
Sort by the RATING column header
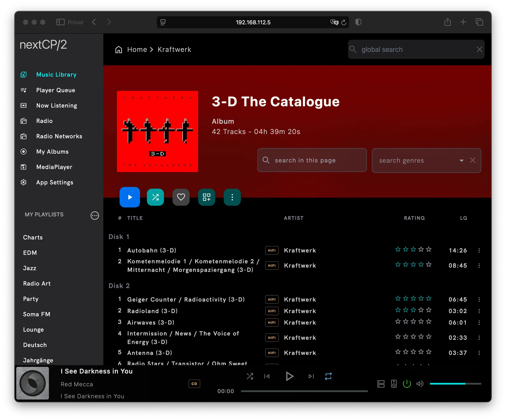414,218
